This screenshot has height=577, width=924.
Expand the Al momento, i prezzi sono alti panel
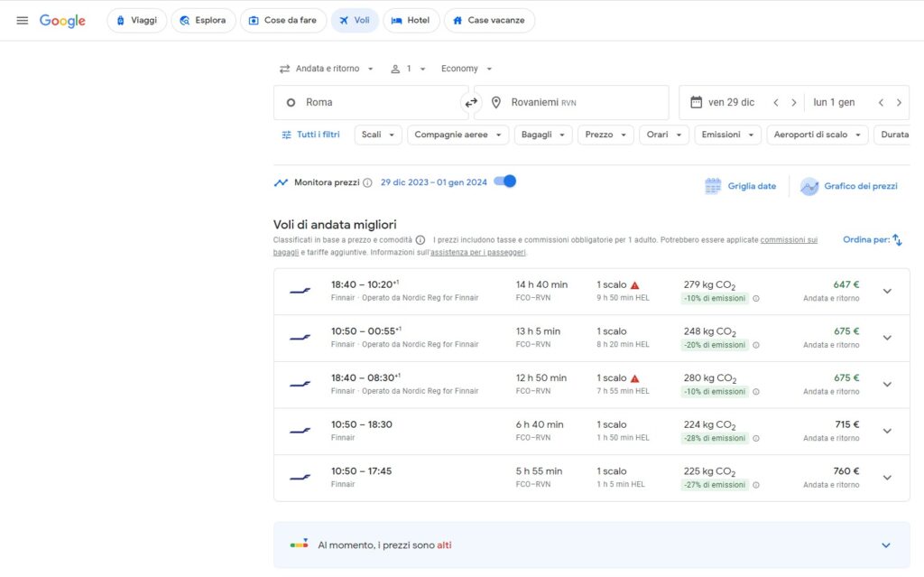pyautogui.click(x=592, y=545)
